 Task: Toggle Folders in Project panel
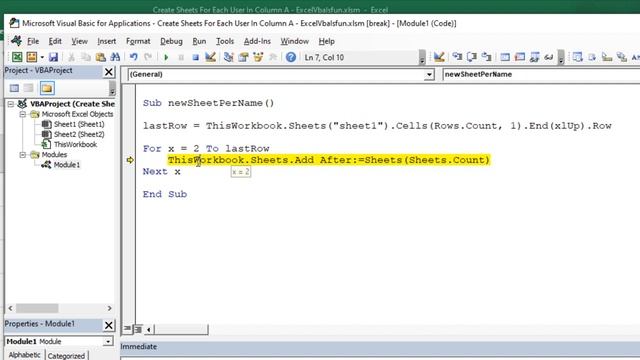(47, 88)
